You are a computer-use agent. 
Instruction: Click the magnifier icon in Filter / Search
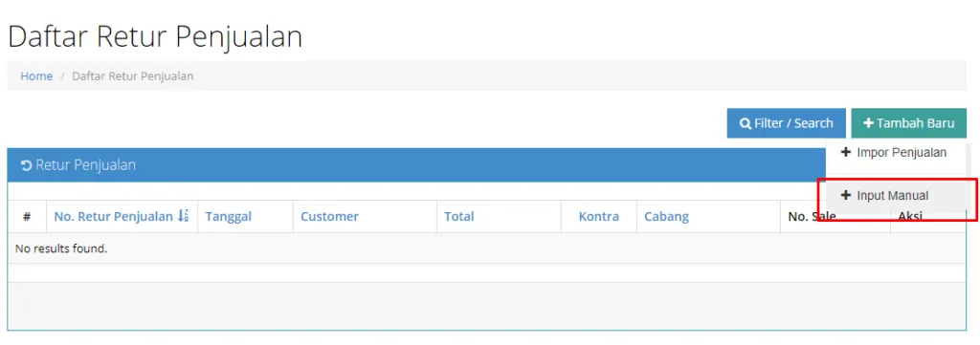745,123
